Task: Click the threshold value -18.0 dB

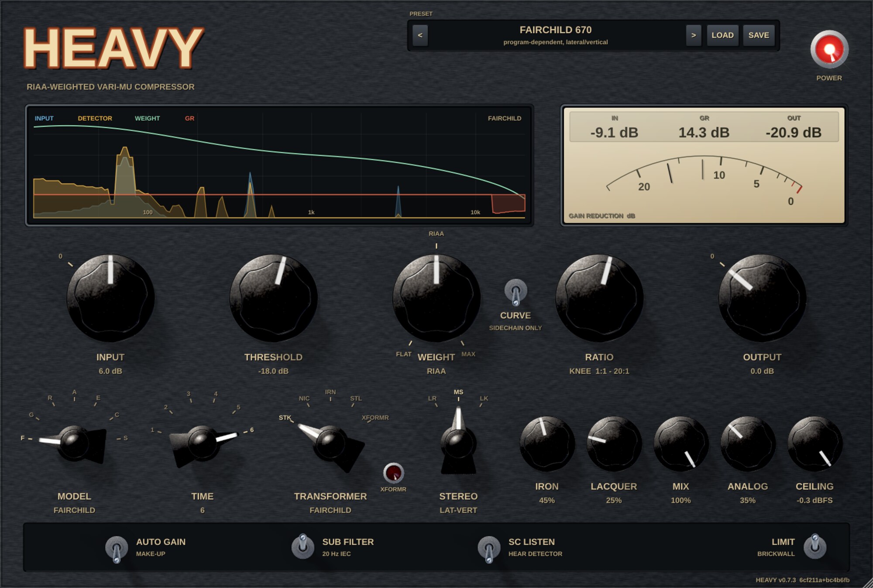Action: [273, 371]
